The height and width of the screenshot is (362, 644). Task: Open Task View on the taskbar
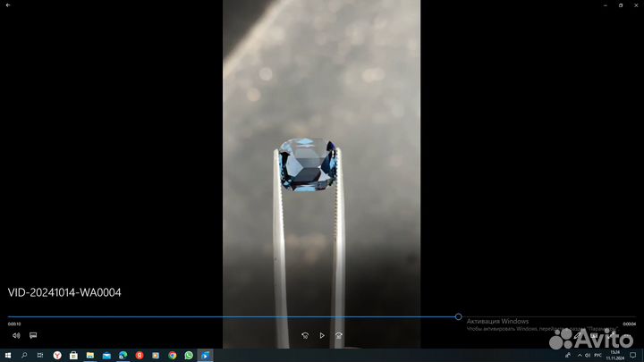click(x=40, y=356)
